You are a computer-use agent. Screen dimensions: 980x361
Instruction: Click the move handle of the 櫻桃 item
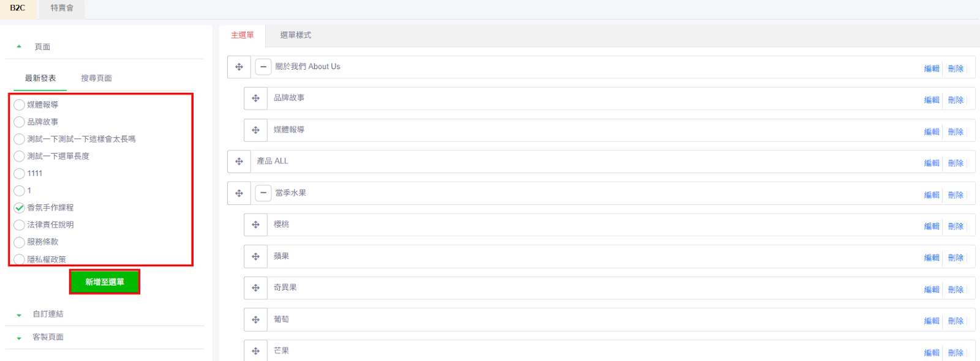[x=255, y=225]
